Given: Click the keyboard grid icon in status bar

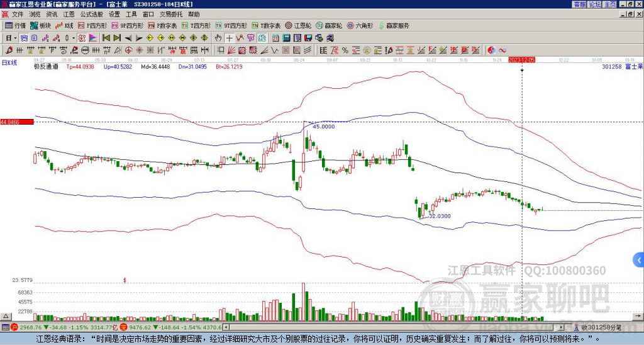Looking at the screenshot, I should pos(5,327).
